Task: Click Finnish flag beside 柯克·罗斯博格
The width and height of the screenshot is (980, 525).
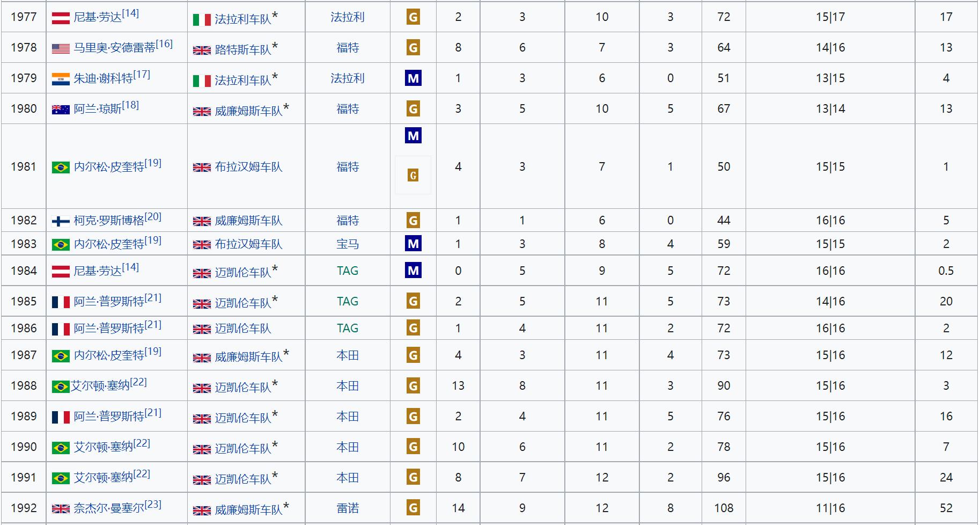Action: [x=61, y=222]
